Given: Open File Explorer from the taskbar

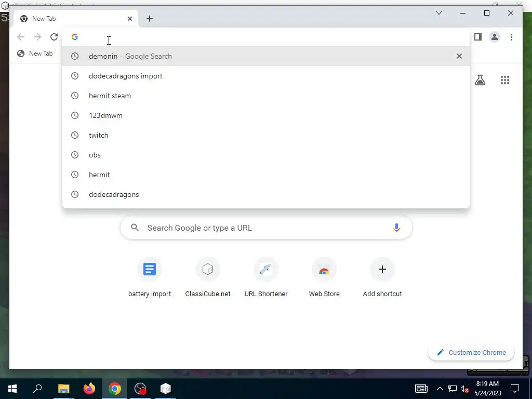Looking at the screenshot, I should tap(63, 389).
